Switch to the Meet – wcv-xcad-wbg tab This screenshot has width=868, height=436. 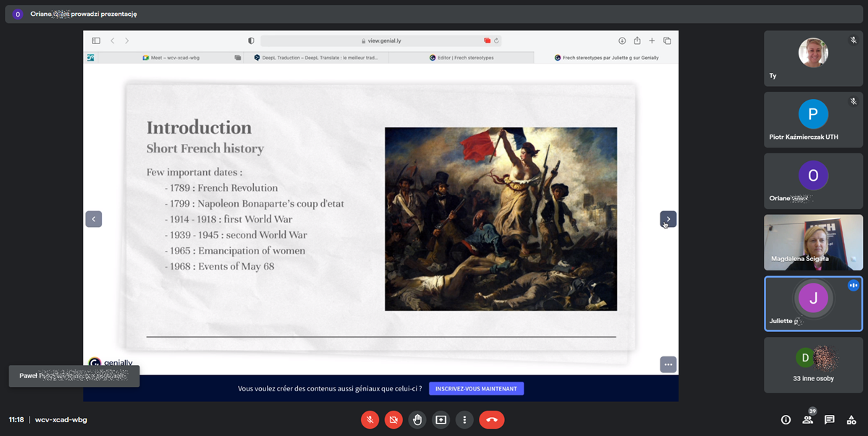(170, 58)
